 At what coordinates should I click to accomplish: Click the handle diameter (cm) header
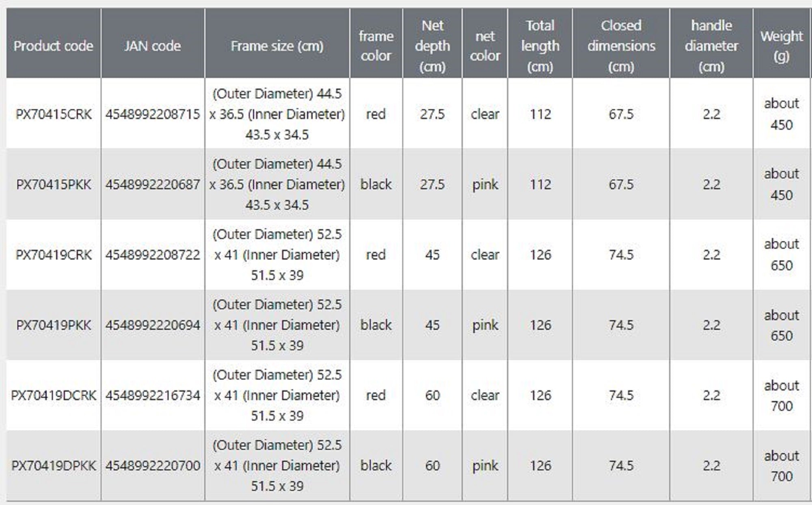point(711,46)
